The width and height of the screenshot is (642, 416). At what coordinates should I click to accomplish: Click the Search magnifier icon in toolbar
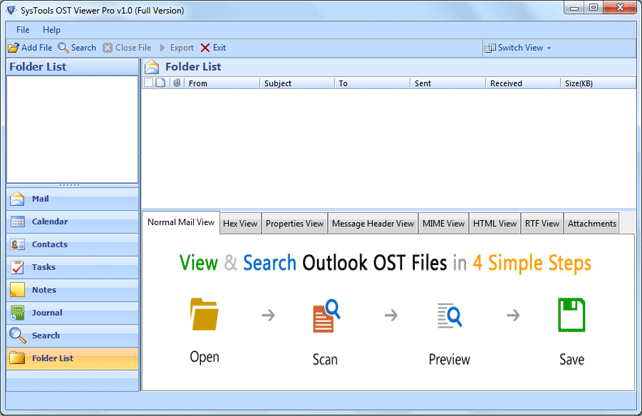pyautogui.click(x=63, y=48)
